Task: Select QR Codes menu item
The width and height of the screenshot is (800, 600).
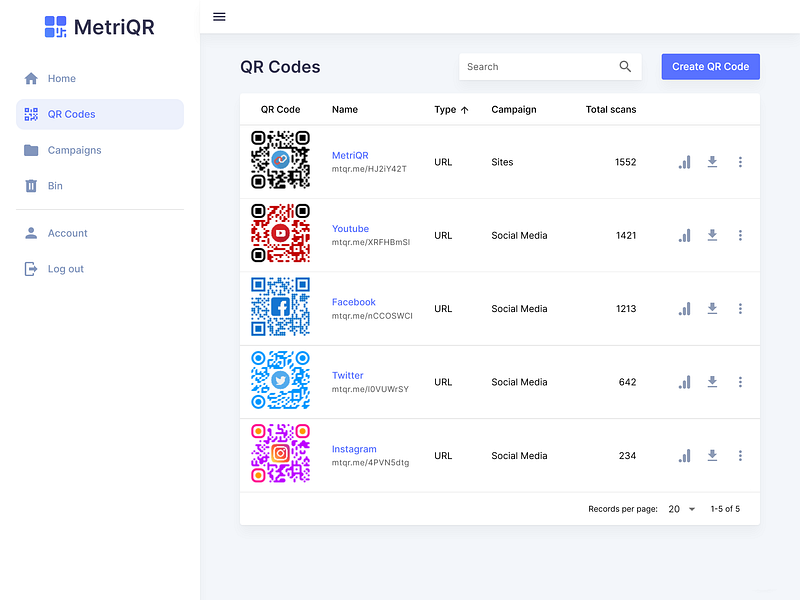Action: [100, 114]
